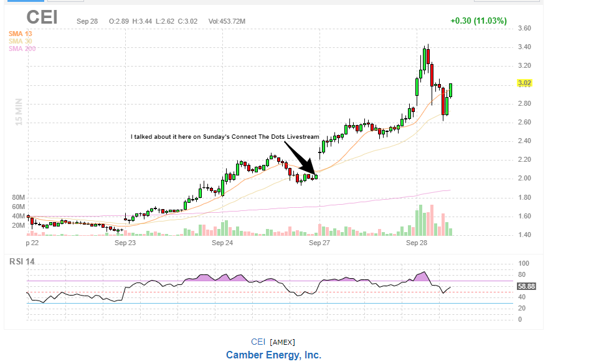Select the Sep 28 axis date marker
The height and width of the screenshot is (364, 596).
pos(416,244)
